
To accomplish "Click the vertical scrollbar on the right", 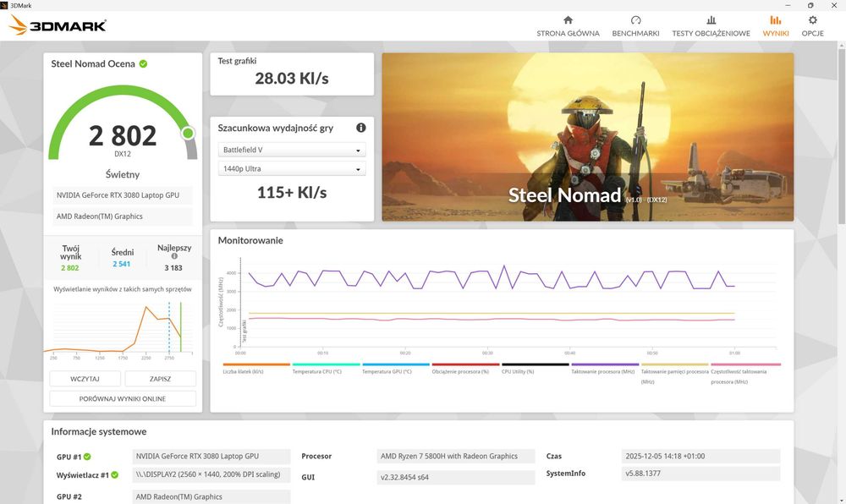I will point(841,134).
